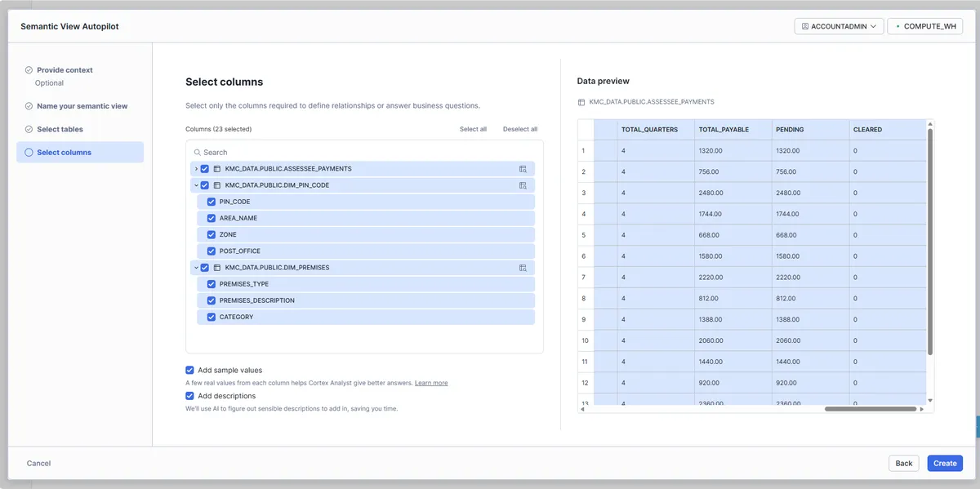Click the horizontal scrollbar in Data preview
This screenshot has height=489, width=980.
click(x=871, y=409)
